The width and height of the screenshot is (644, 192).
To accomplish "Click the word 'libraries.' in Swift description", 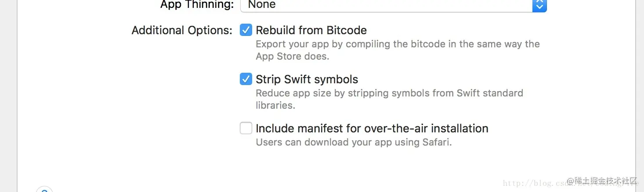I will click(x=275, y=105).
